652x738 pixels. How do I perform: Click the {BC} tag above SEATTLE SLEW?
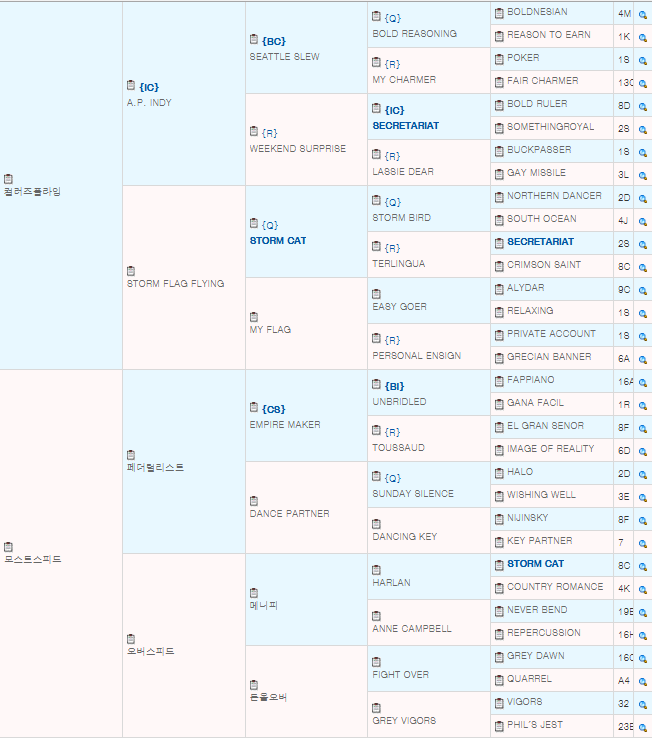tap(274, 41)
